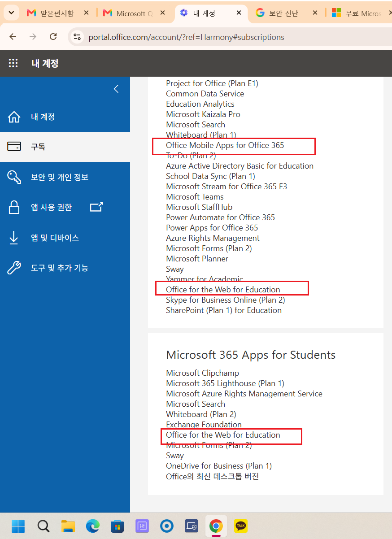Select the 구독 card icon in sidebar
The height and width of the screenshot is (539, 392).
point(14,147)
